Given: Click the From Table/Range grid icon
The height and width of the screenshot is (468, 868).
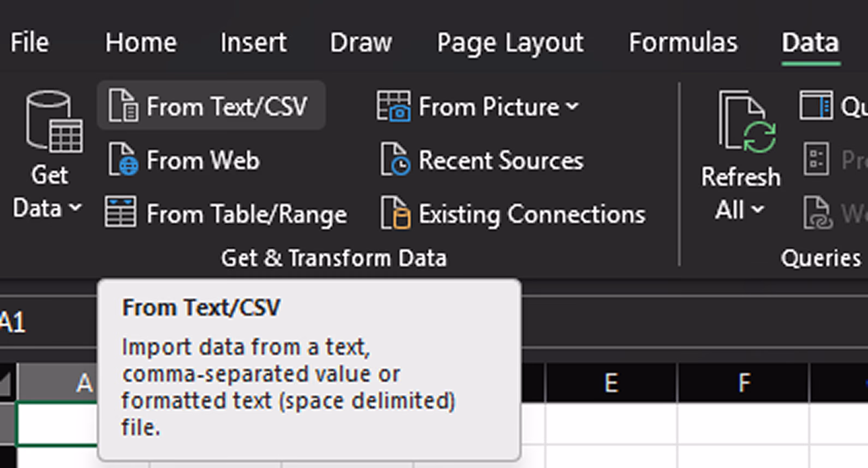Looking at the screenshot, I should pyautogui.click(x=121, y=212).
